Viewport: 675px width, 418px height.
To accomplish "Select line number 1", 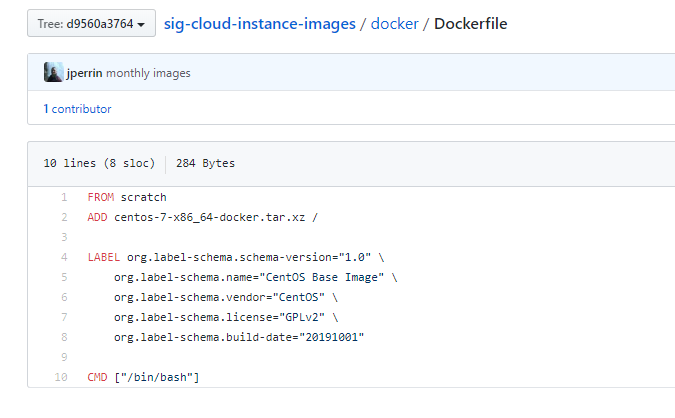I will 64,197.
